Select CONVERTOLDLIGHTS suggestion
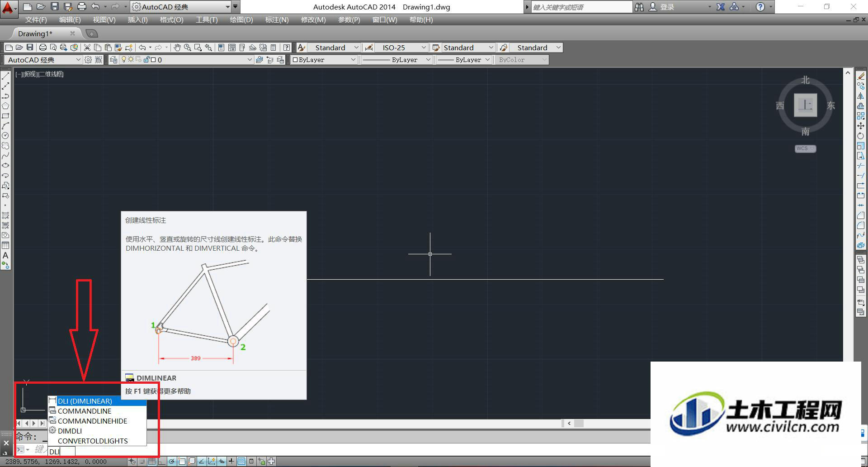868x467 pixels. (97, 441)
